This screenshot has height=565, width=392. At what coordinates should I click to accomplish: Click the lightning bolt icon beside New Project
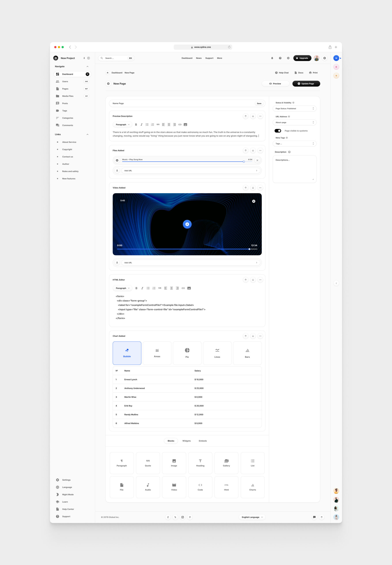tap(84, 58)
